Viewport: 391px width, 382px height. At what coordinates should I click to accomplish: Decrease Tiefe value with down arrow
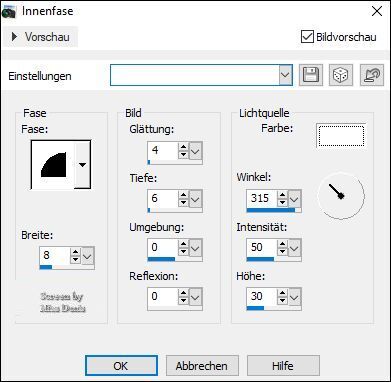tap(183, 203)
